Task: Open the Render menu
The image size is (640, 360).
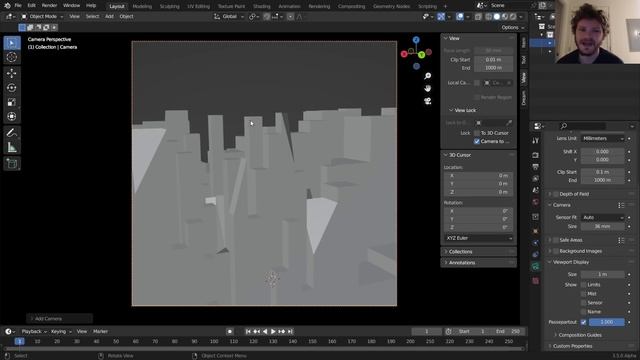Action: [x=49, y=6]
